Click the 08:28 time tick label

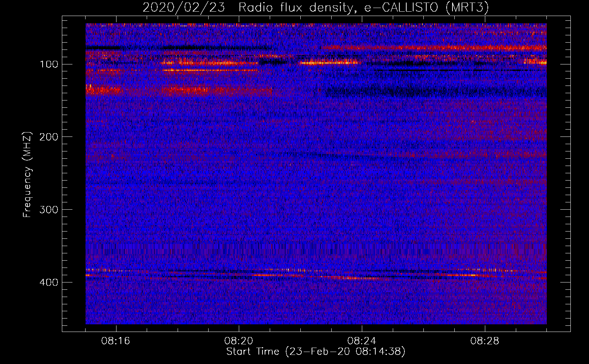point(485,341)
